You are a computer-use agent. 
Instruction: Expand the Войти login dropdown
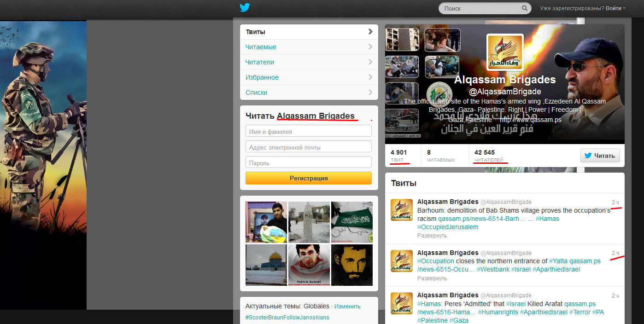(x=615, y=8)
